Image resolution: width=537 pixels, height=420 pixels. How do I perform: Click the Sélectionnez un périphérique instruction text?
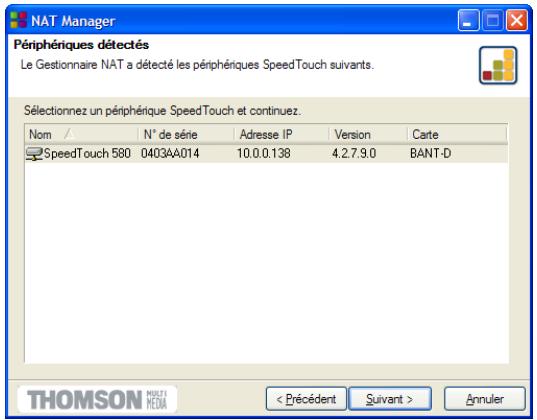click(x=162, y=111)
